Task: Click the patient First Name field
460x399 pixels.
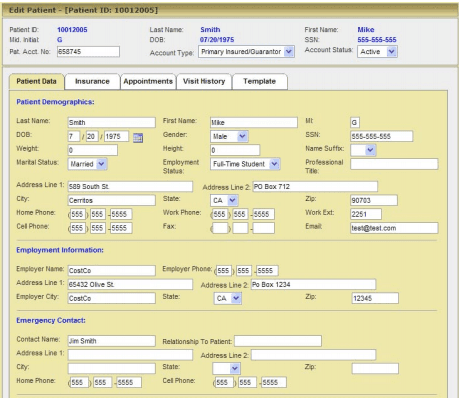Action: coord(254,122)
